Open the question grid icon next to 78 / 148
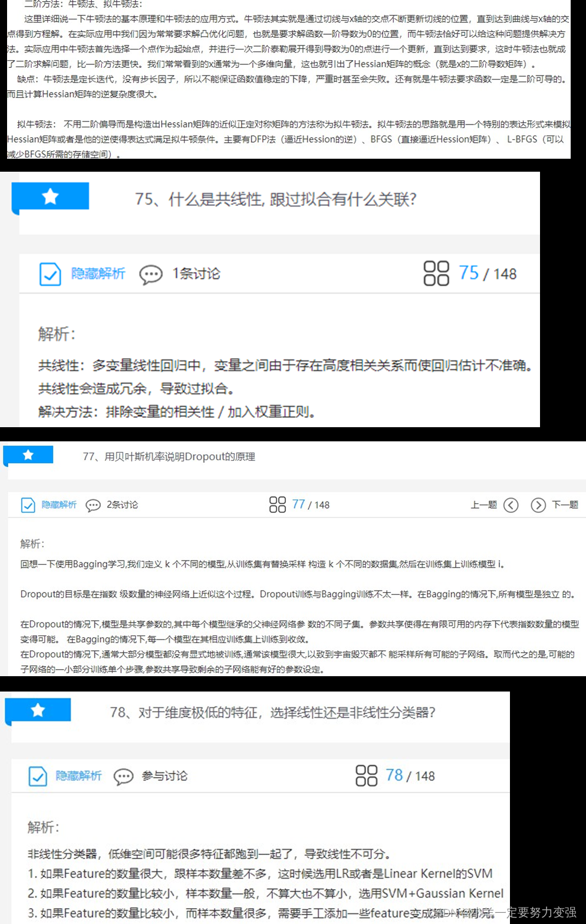 tap(367, 775)
